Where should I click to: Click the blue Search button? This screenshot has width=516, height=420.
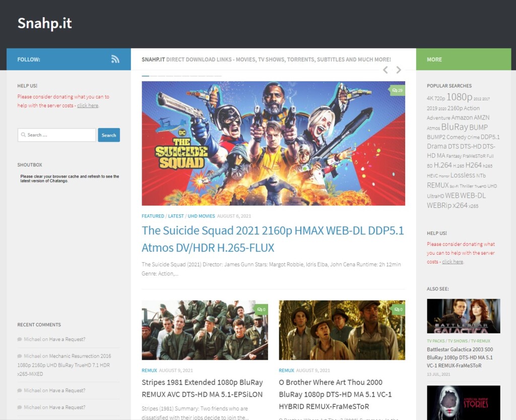coord(109,135)
